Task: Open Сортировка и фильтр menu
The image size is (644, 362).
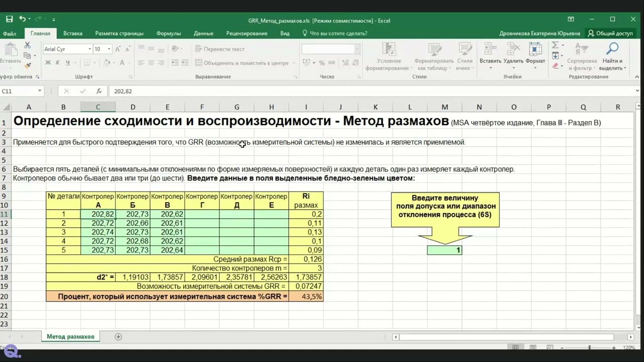Action: click(582, 56)
